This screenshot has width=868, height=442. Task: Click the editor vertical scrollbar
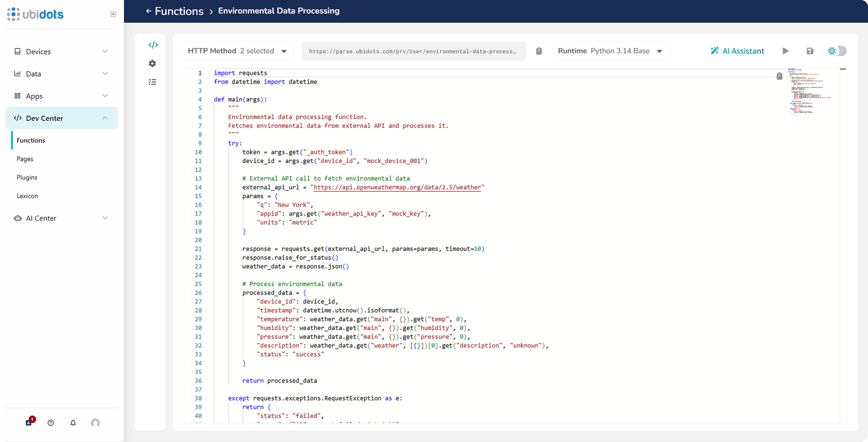pyautogui.click(x=843, y=245)
